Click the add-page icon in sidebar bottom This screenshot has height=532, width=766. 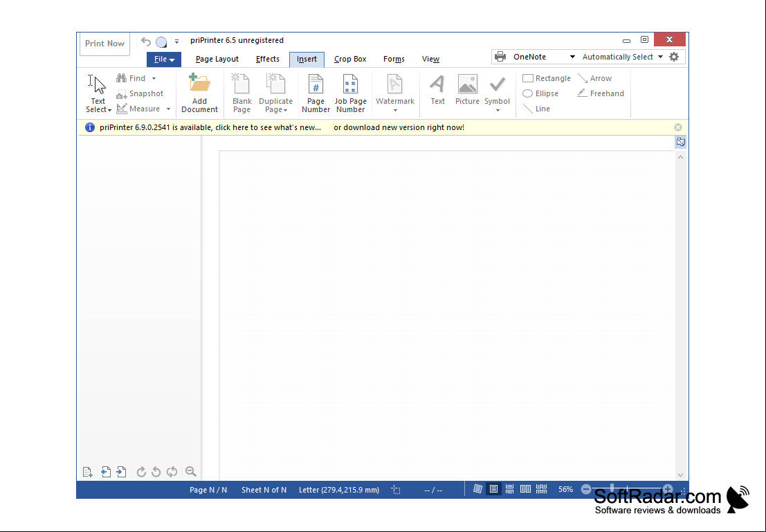point(87,471)
